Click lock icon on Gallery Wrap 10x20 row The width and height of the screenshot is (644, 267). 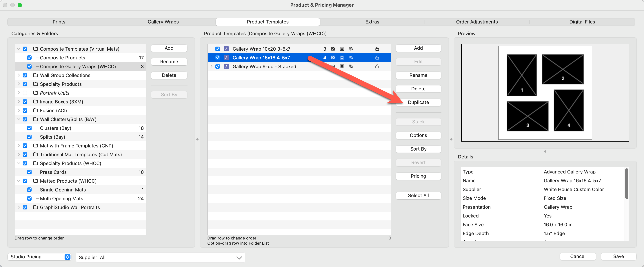377,49
